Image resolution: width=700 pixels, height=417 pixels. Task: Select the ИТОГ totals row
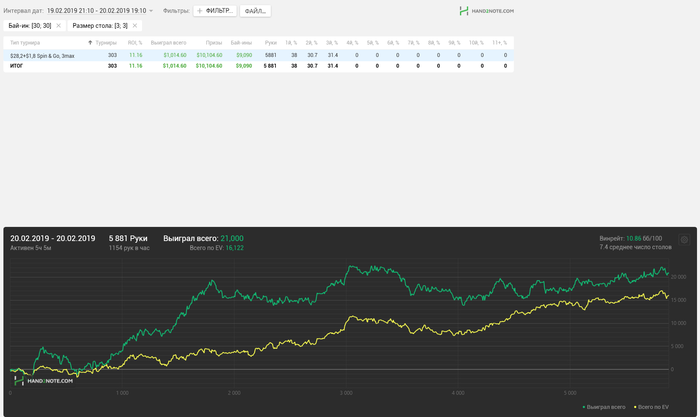[x=258, y=66]
